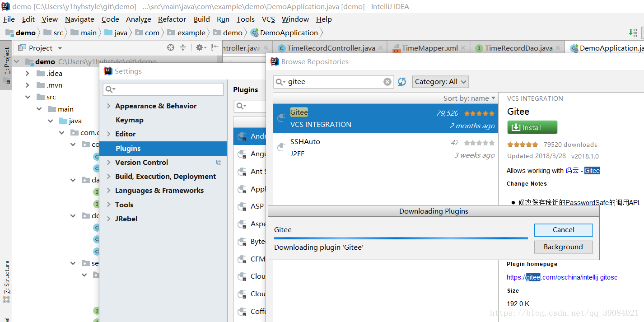Open the Sort by: name dropdown

tap(469, 98)
